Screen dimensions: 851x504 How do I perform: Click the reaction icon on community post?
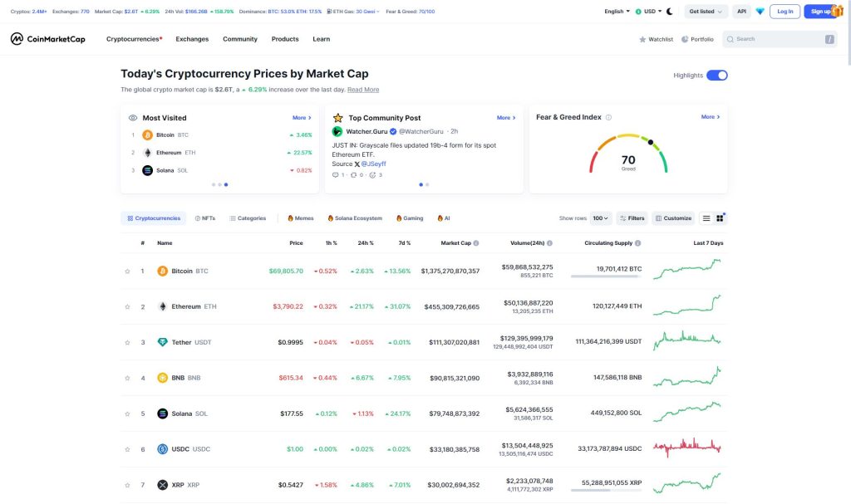[x=372, y=174]
